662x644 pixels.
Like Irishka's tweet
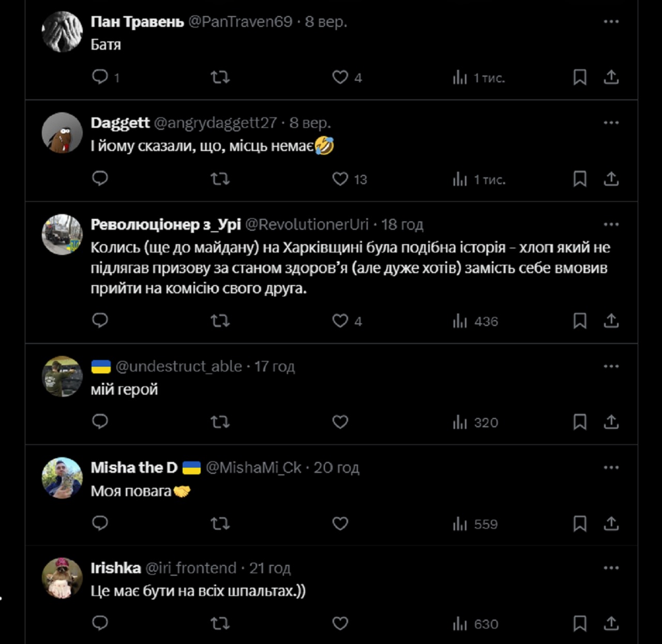tap(340, 623)
